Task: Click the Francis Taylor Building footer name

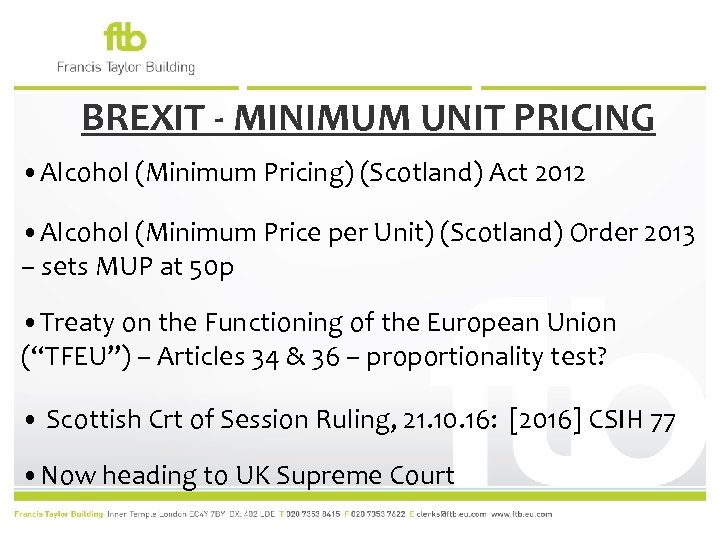Action: point(58,514)
